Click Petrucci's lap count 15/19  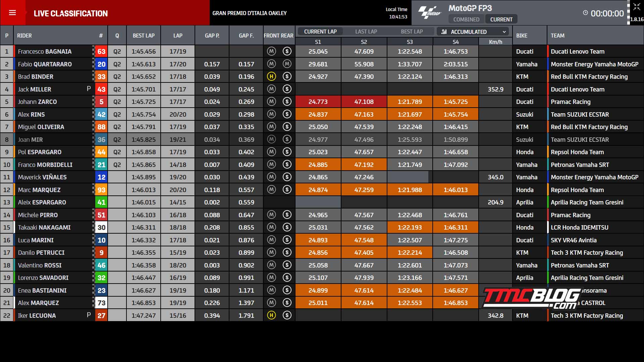point(178,252)
